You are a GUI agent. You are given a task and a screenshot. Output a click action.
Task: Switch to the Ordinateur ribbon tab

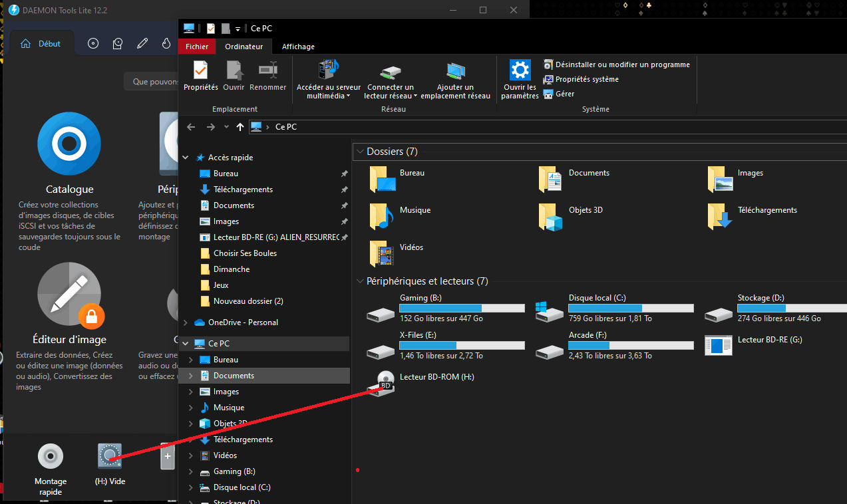[244, 47]
